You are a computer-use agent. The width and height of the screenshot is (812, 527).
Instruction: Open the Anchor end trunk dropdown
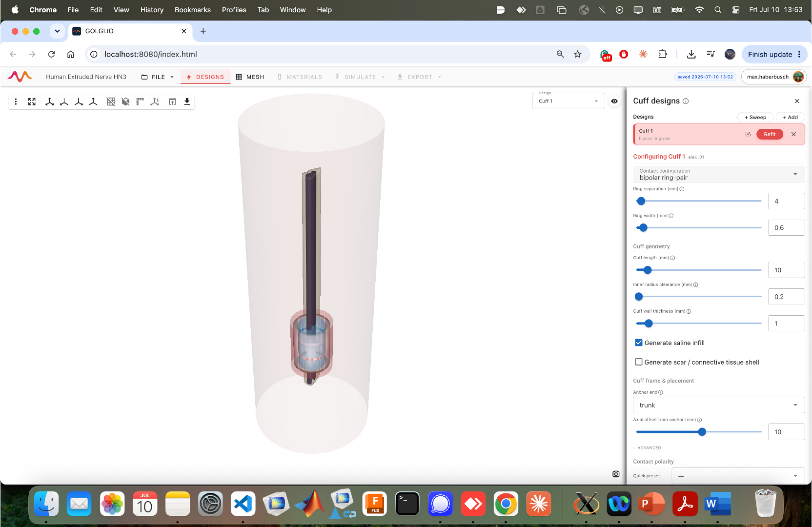719,405
